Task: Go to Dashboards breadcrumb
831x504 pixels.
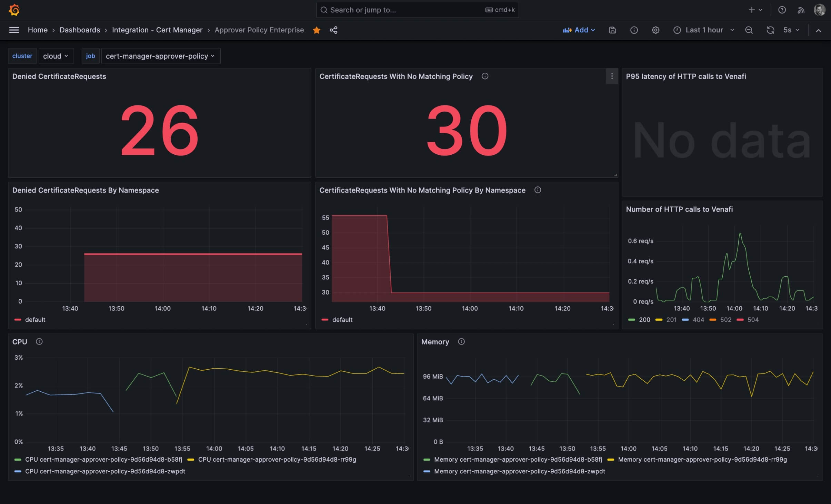Action: 80,30
